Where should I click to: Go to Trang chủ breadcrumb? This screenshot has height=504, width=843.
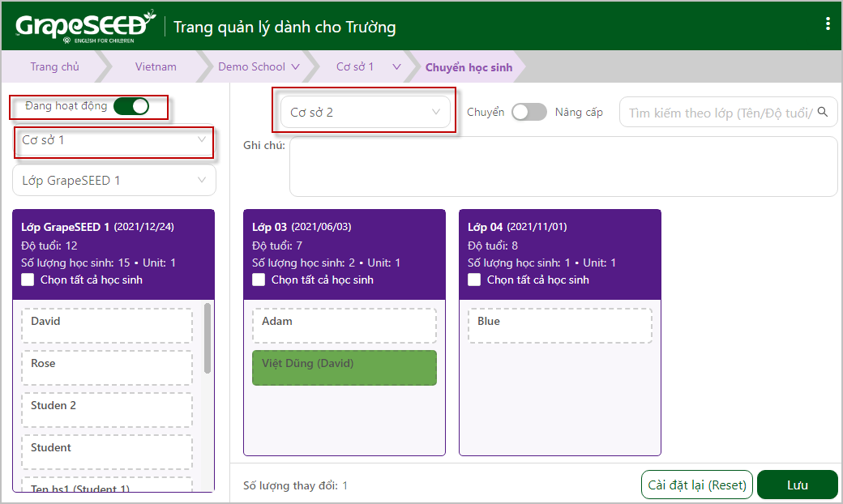(54, 66)
